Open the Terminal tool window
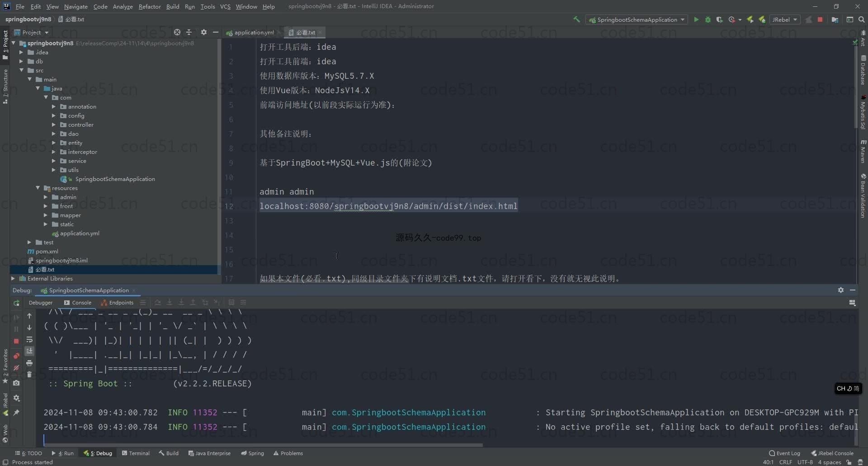 pyautogui.click(x=136, y=453)
